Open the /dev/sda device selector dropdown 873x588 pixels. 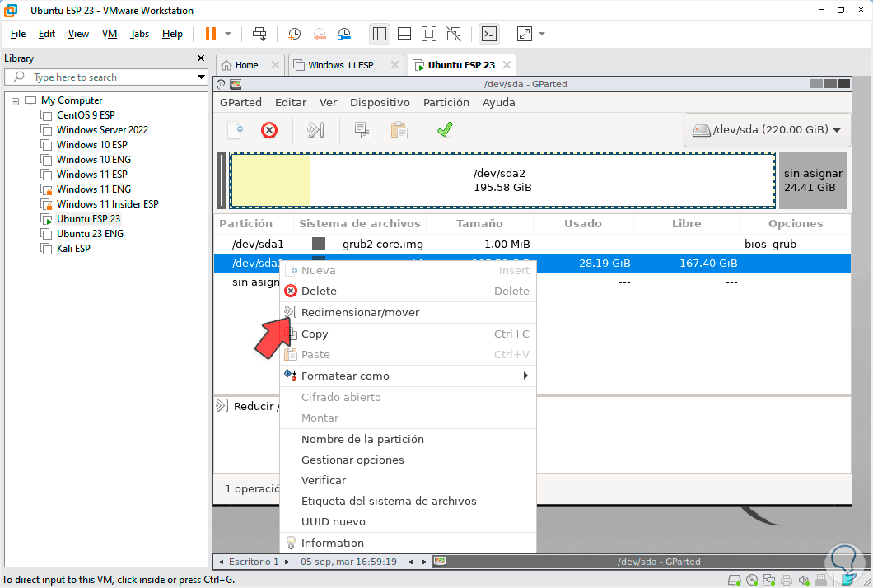point(767,130)
